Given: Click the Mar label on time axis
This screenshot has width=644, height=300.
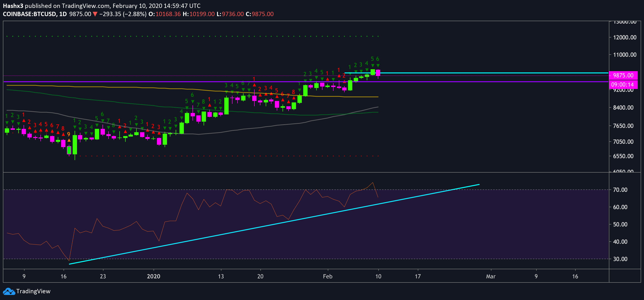Looking at the screenshot, I should [x=491, y=276].
